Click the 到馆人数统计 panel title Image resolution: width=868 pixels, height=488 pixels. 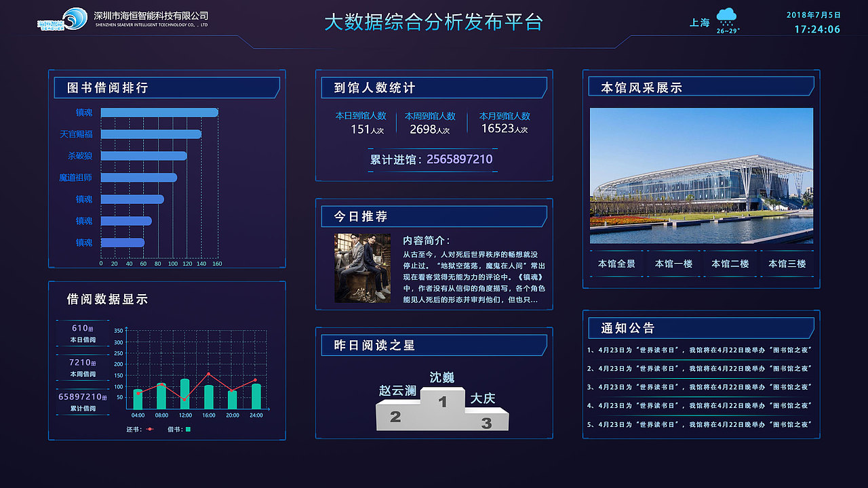click(x=374, y=88)
